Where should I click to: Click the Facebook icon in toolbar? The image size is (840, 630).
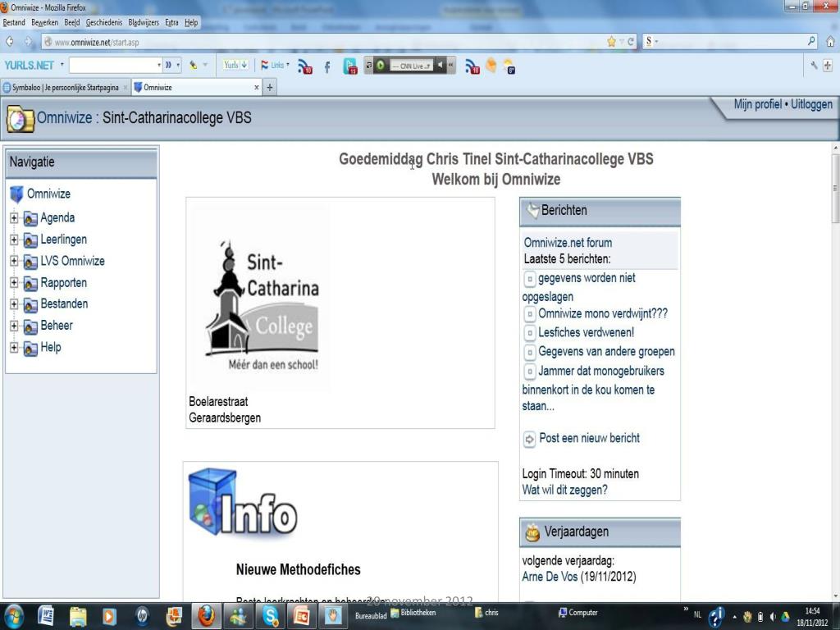tap(327, 67)
